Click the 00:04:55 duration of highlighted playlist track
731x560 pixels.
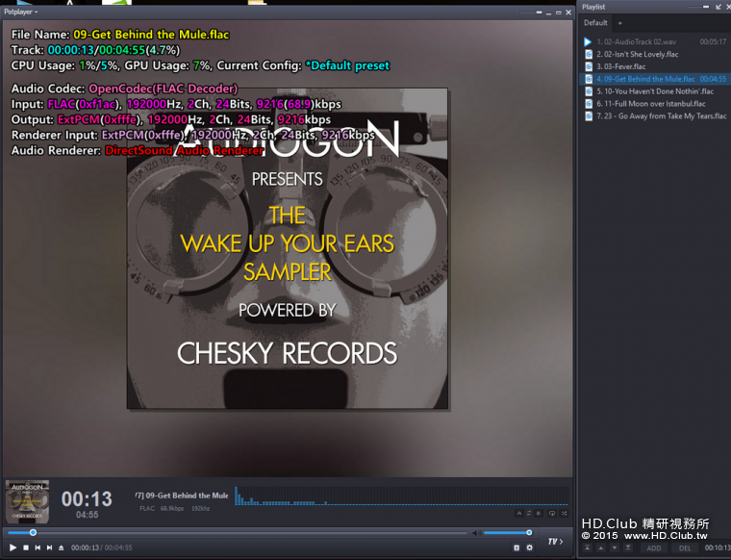coord(713,79)
